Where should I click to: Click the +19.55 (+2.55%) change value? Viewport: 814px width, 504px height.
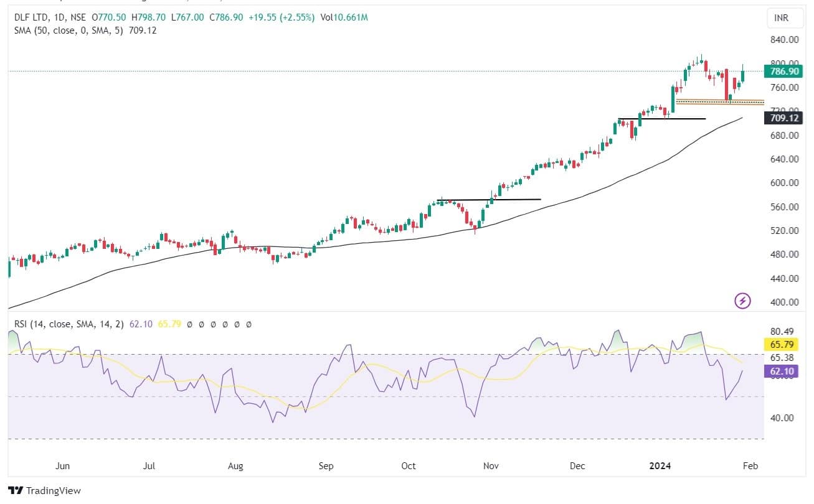click(x=282, y=17)
